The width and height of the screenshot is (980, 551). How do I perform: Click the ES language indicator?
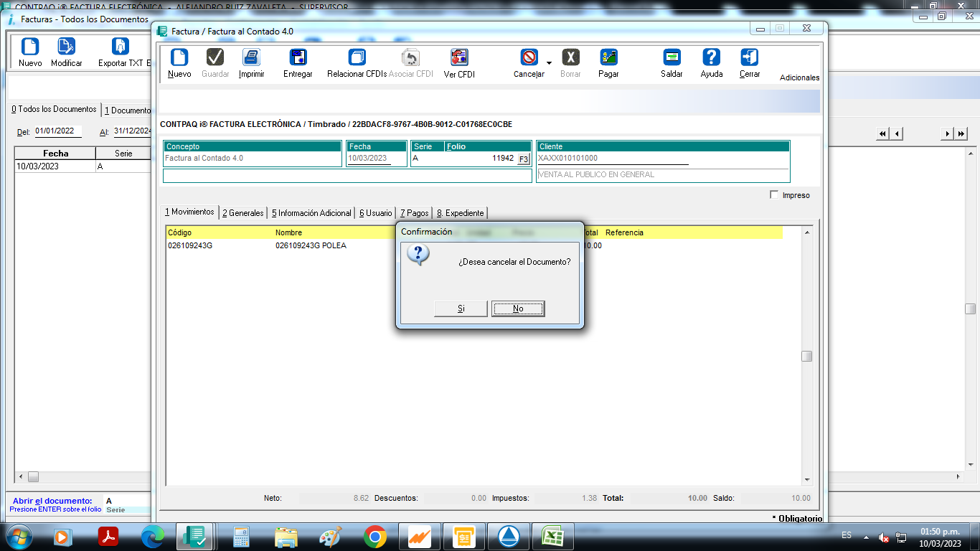point(847,535)
